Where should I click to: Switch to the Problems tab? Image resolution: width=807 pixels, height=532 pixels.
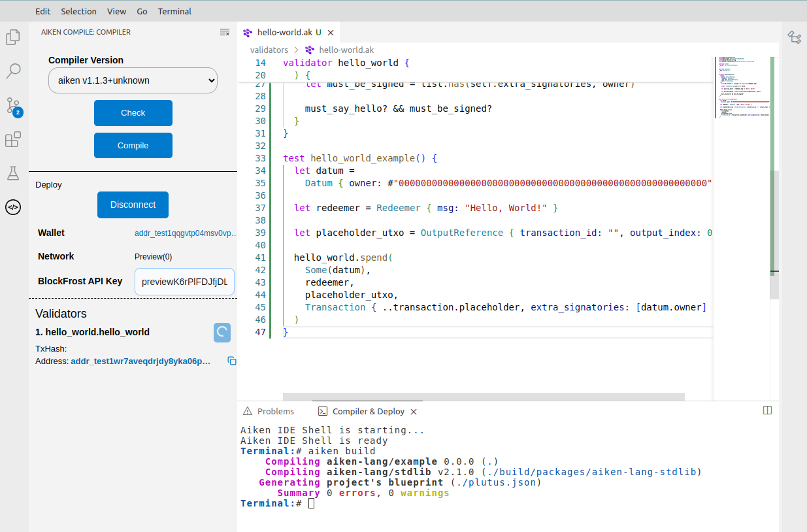[x=269, y=411]
